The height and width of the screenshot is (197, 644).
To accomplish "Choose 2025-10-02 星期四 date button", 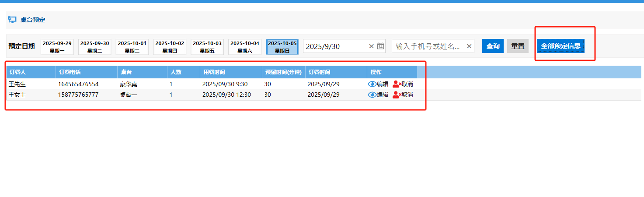I will coord(170,47).
